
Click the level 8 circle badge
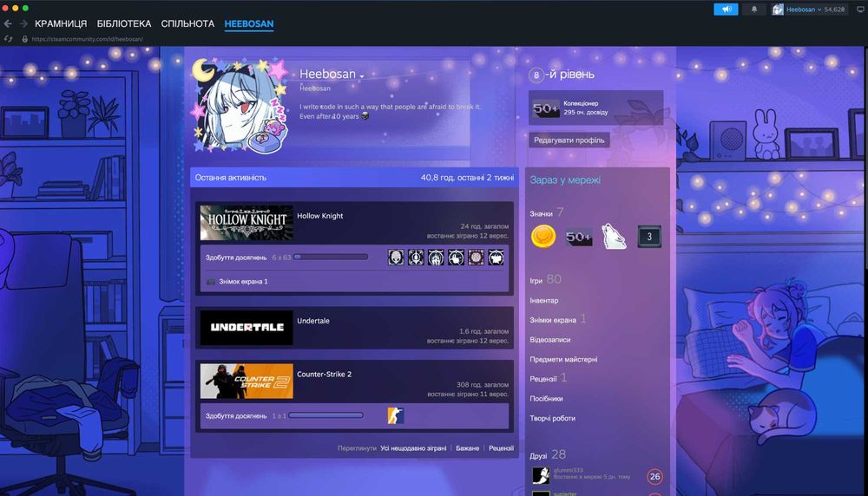coord(536,75)
